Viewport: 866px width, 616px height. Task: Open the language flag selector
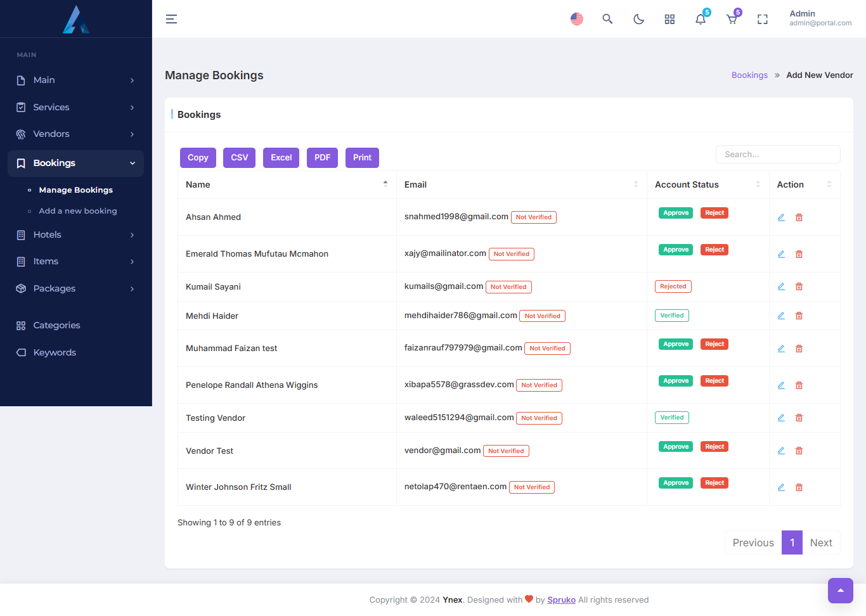coord(576,19)
